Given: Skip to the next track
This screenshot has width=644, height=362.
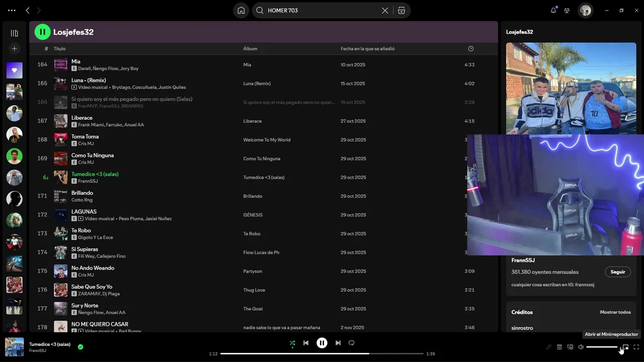Looking at the screenshot, I should point(338,343).
